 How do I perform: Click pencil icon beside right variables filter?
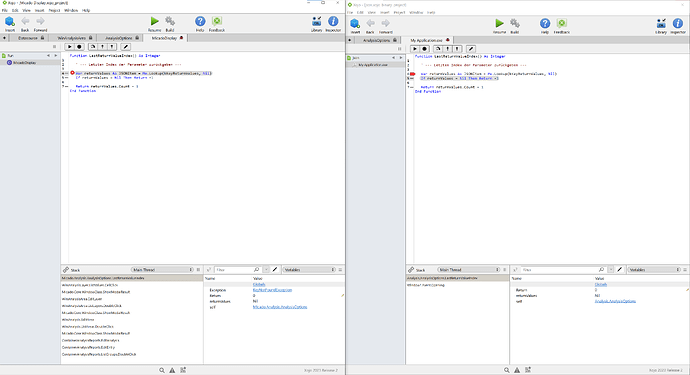tap(620, 269)
